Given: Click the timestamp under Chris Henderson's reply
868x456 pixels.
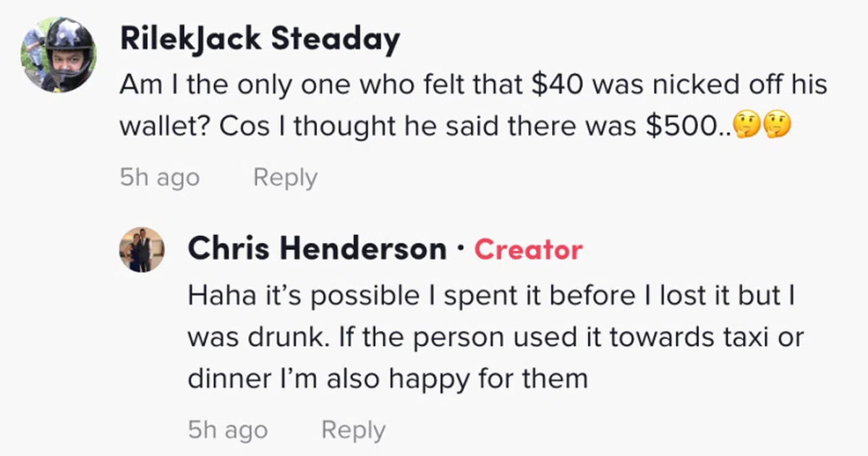Looking at the screenshot, I should pos(228,430).
